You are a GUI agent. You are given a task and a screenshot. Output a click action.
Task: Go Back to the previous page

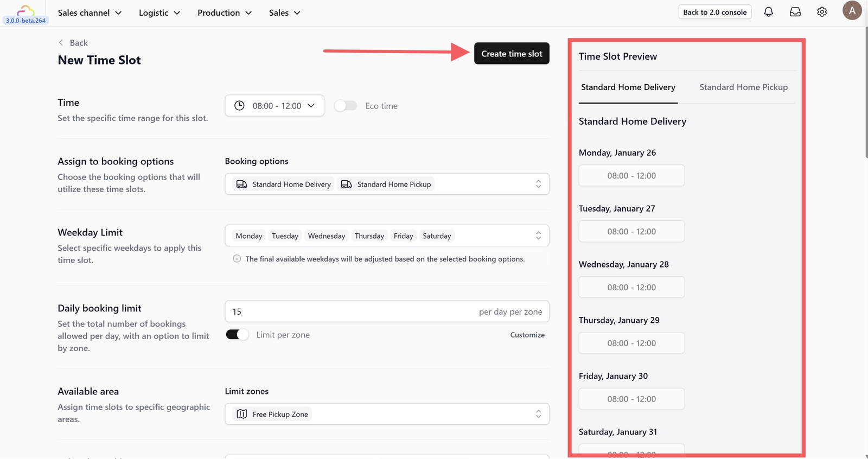[73, 43]
